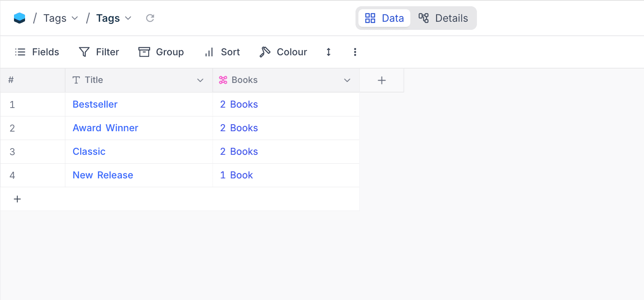Image resolution: width=644 pixels, height=300 pixels.
Task: Open the Fields visibility menu
Action: (x=37, y=52)
